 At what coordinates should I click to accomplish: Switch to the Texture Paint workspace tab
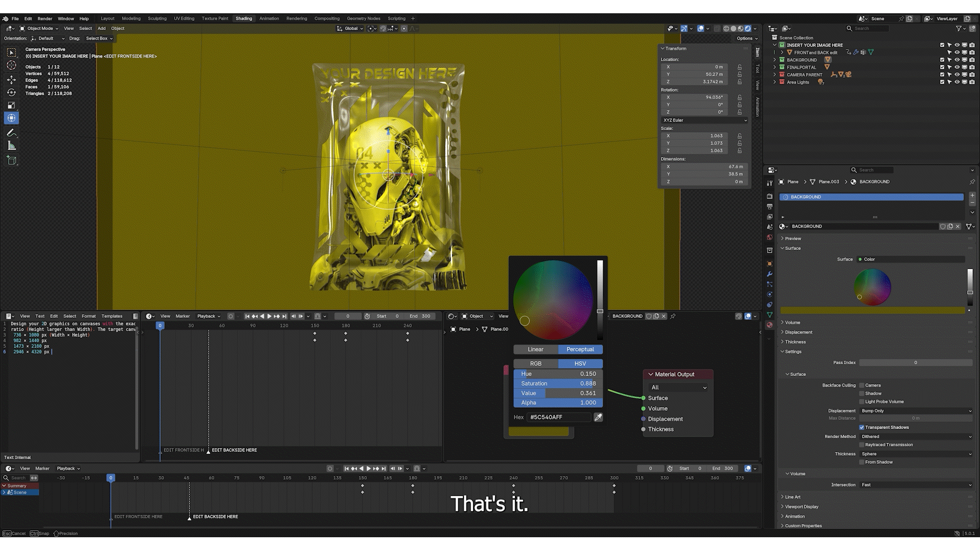click(x=215, y=18)
